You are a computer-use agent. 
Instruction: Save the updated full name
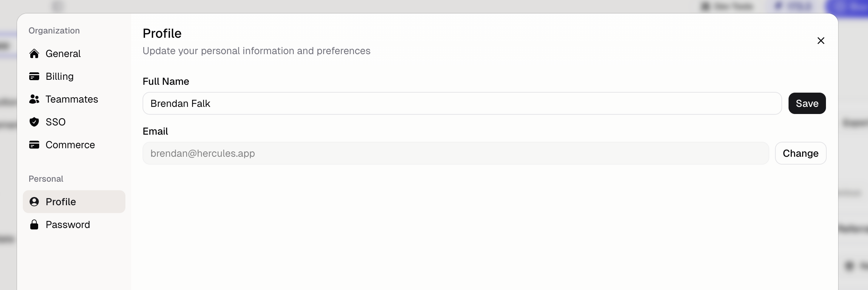coord(807,103)
